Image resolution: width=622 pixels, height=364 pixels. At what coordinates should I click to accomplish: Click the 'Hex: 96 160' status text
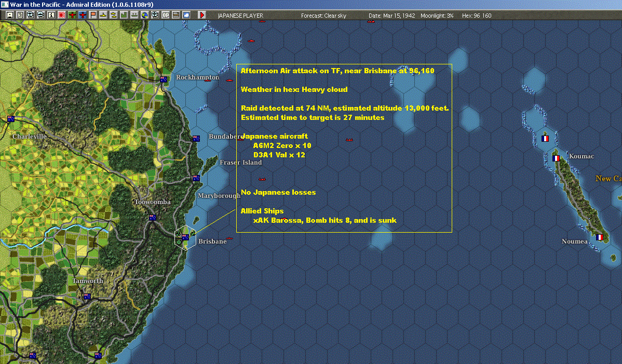point(477,16)
